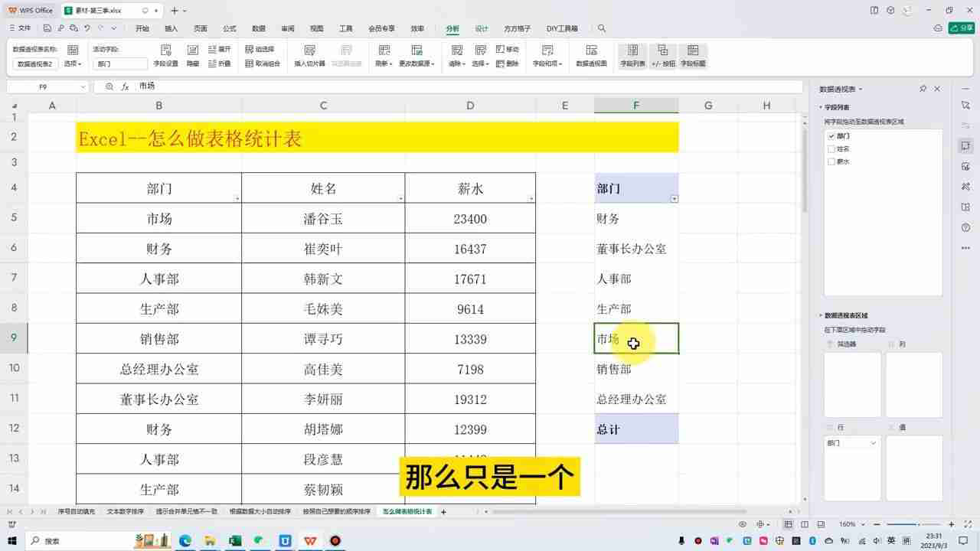
Task: Click the Windows Start button
Action: [13, 540]
